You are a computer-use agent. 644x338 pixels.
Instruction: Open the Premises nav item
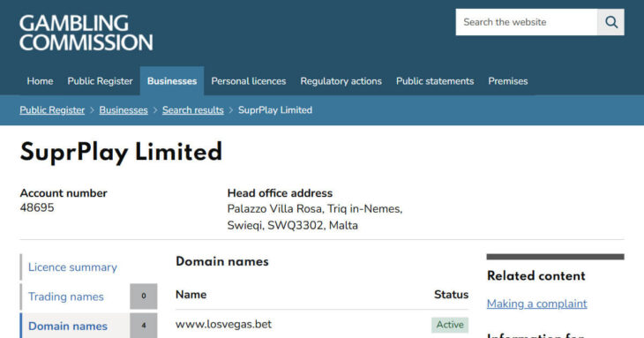(507, 81)
